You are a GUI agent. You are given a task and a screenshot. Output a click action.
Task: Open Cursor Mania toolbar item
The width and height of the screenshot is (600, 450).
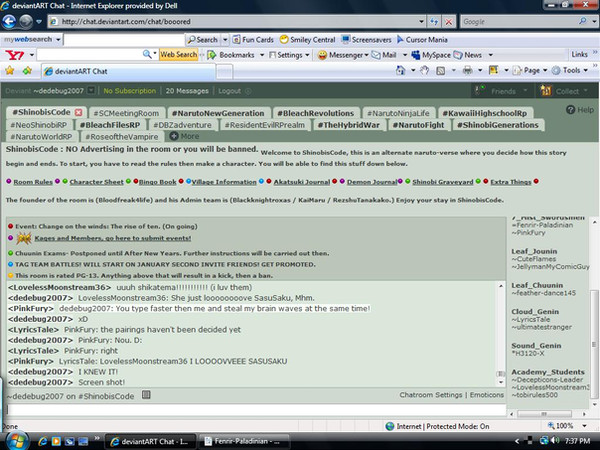pyautogui.click(x=422, y=39)
